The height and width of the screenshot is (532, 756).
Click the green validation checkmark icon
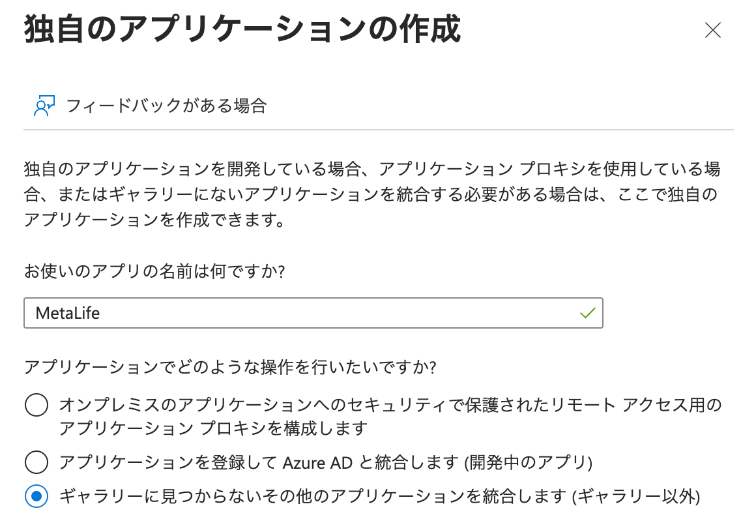[588, 313]
